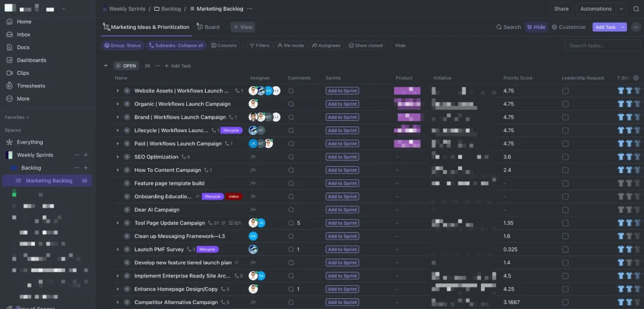Image resolution: width=644 pixels, height=309 pixels.
Task: Open the Add Task dropdown arrow
Action: [x=623, y=27]
